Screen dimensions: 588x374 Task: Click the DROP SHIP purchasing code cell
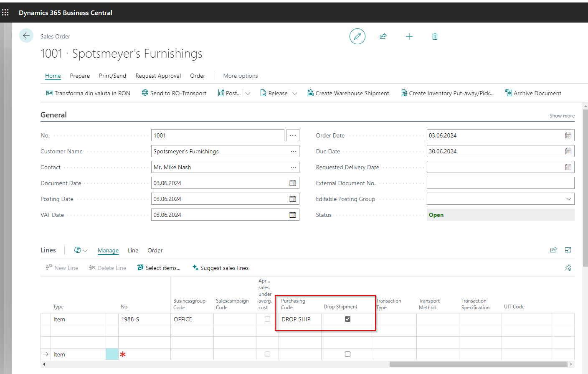coord(300,319)
